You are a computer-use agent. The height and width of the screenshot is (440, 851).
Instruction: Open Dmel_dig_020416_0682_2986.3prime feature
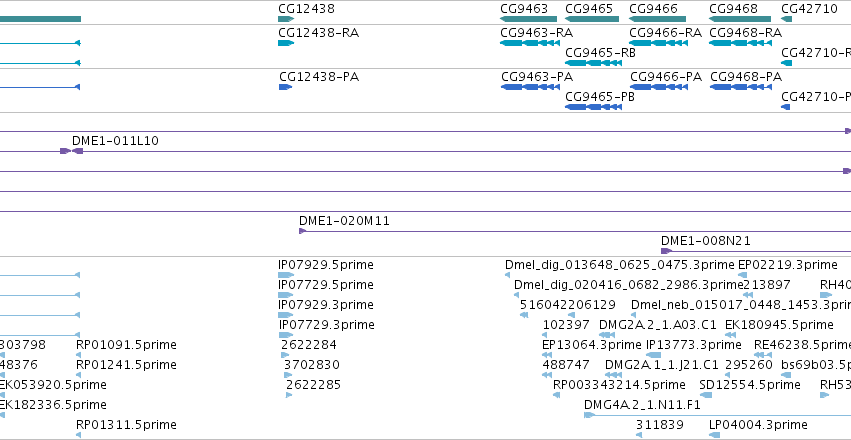(x=628, y=285)
